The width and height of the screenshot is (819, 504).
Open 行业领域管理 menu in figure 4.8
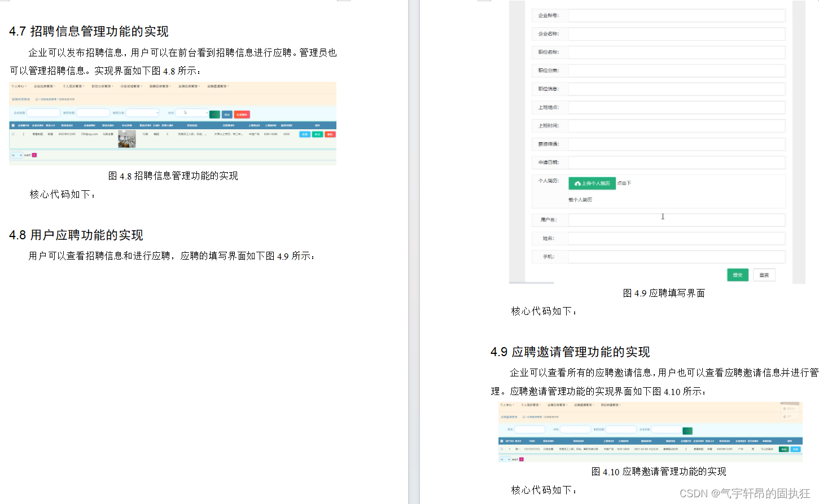click(131, 86)
